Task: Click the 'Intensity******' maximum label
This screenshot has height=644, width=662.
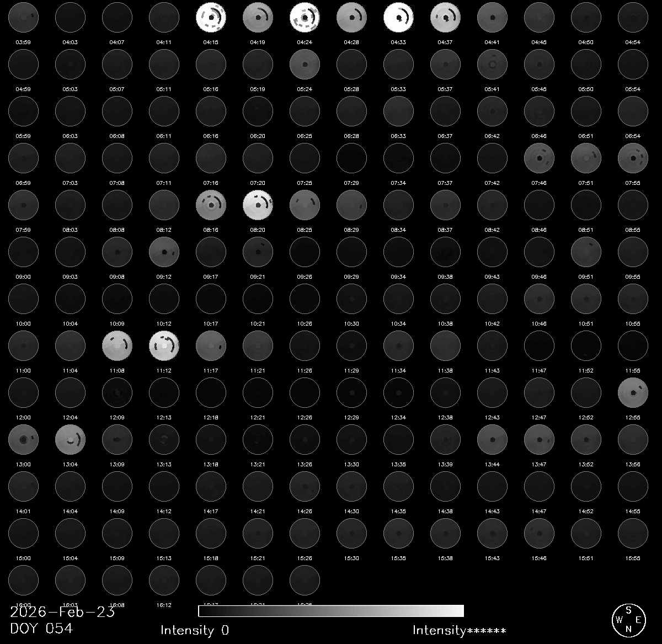Action: (x=459, y=630)
